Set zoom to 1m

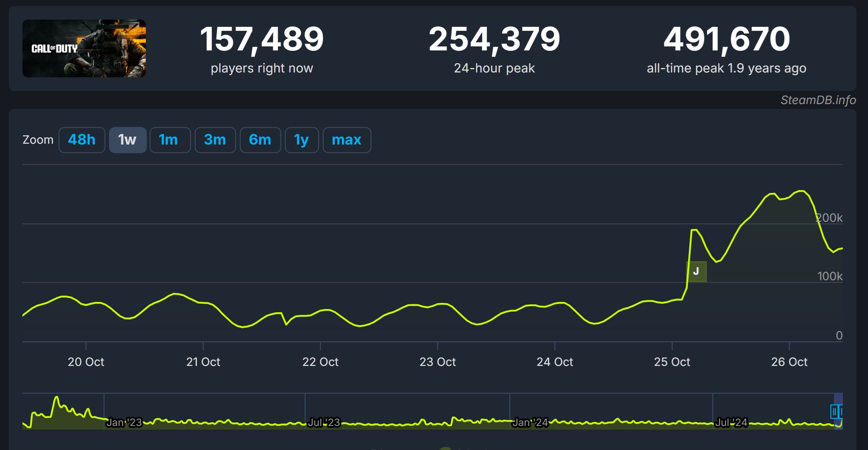(x=170, y=140)
